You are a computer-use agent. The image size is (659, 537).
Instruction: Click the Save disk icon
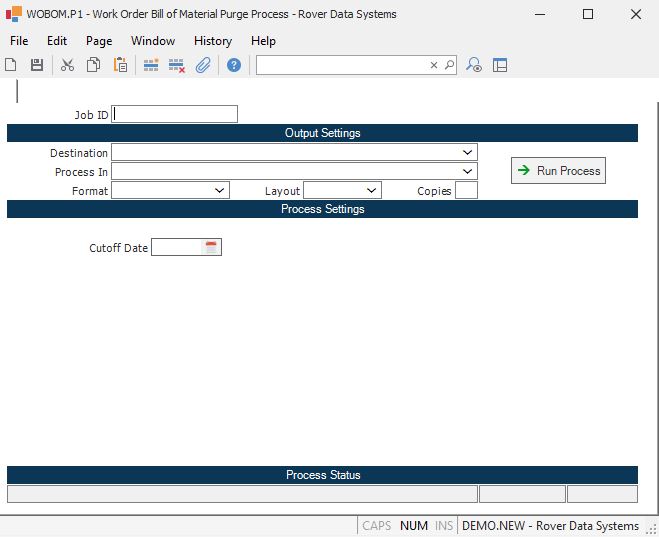37,65
